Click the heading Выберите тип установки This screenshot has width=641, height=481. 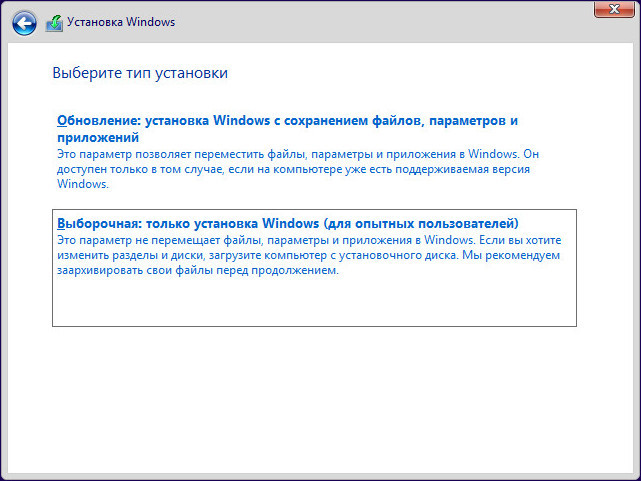coord(140,73)
